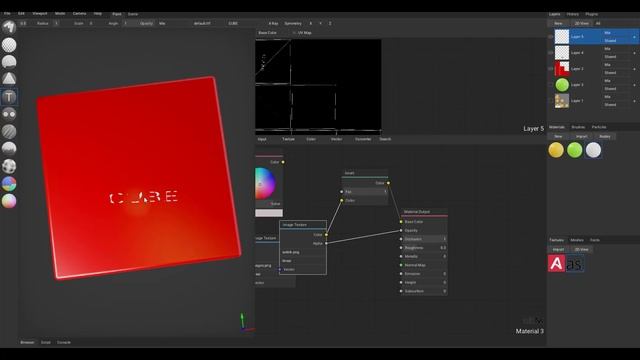Select the Clone tool (two dots icon)
640x360 pixels.
click(x=9, y=114)
